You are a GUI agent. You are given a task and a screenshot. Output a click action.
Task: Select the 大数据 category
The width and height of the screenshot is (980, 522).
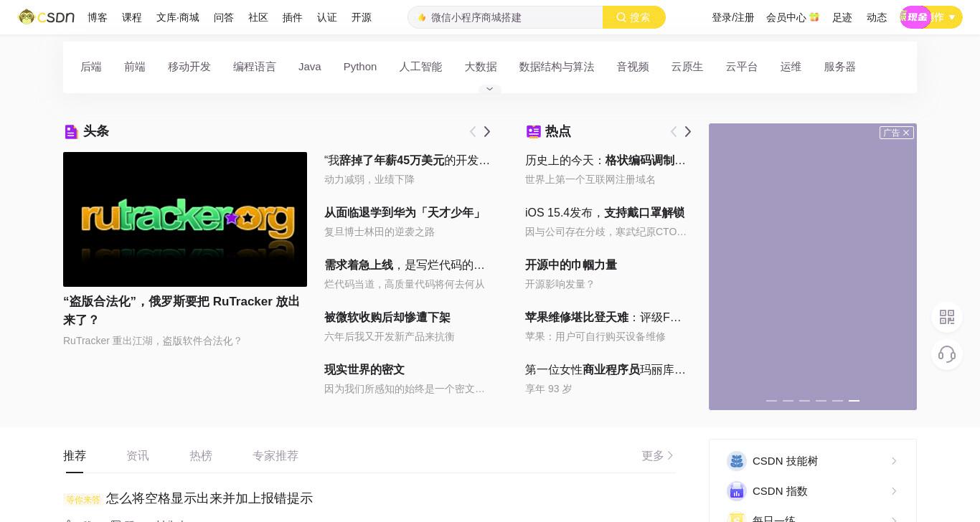tap(481, 67)
